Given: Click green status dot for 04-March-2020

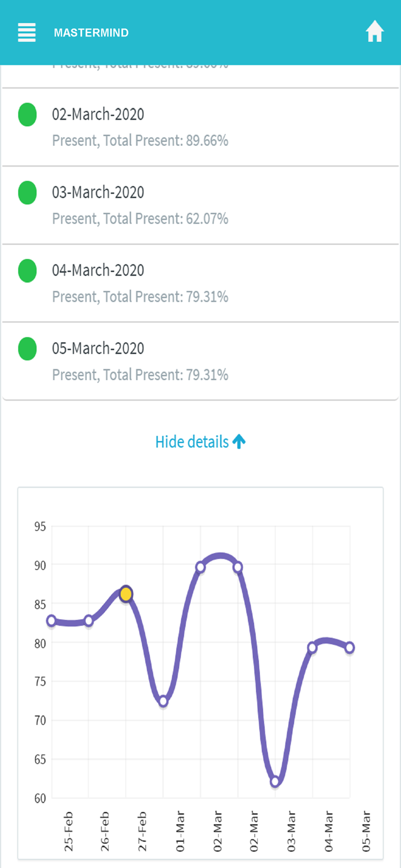Looking at the screenshot, I should pyautogui.click(x=27, y=271).
